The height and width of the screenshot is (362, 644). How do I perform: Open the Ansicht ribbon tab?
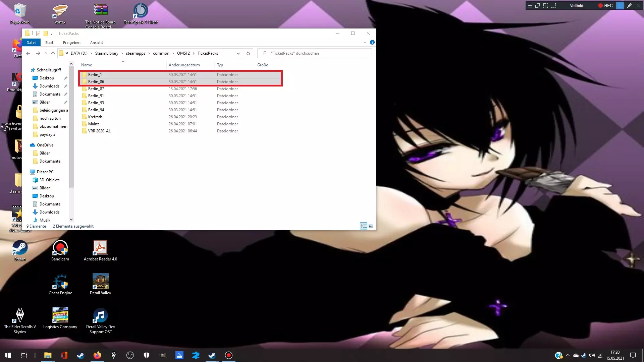click(96, 43)
